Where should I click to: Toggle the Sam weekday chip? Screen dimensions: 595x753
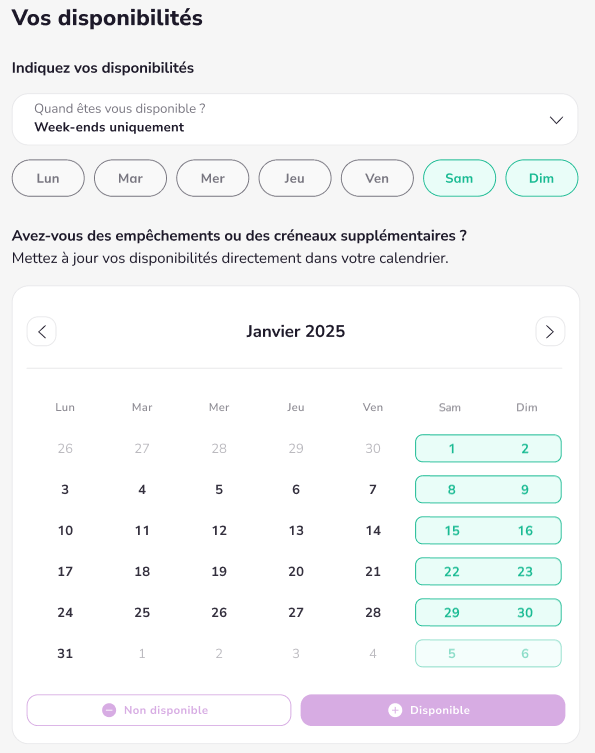[459, 178]
